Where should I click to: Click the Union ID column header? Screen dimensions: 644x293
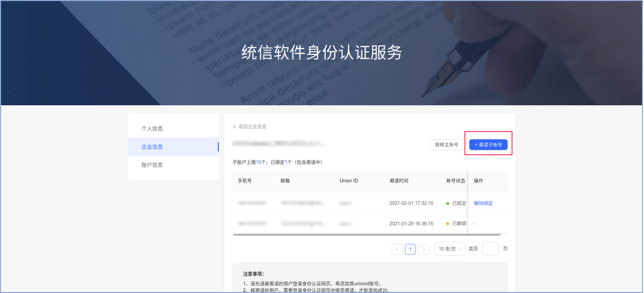[349, 181]
